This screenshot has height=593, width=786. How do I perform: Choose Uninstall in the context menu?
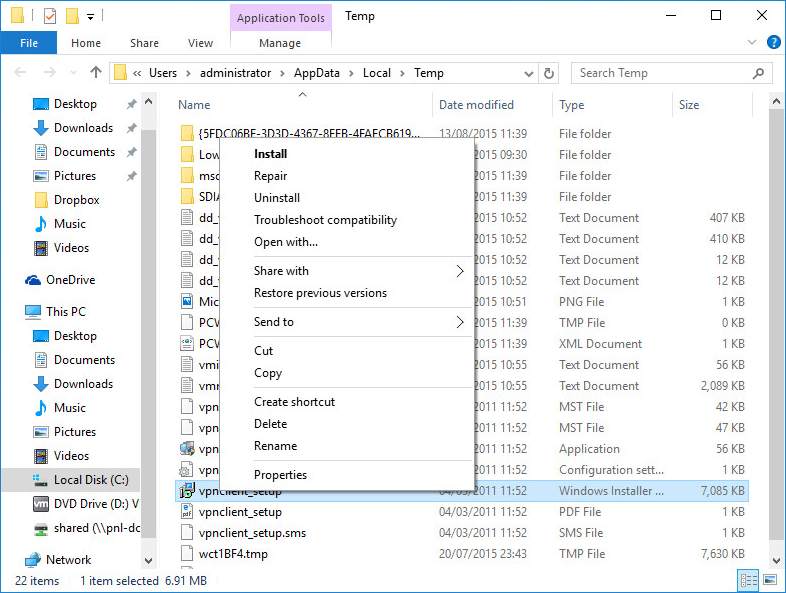point(277,198)
